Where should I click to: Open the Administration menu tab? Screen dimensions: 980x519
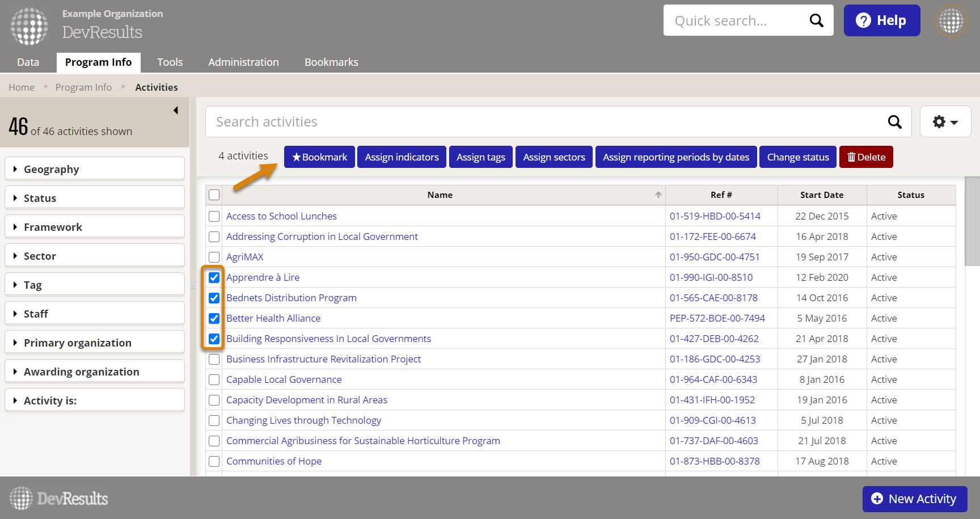pyautogui.click(x=243, y=62)
